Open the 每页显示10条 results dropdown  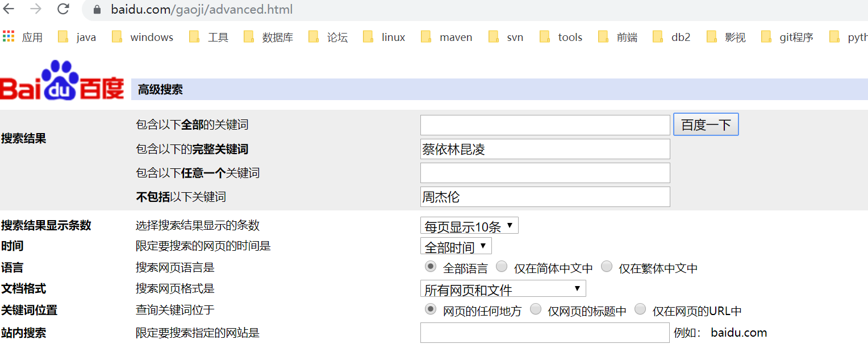click(469, 225)
